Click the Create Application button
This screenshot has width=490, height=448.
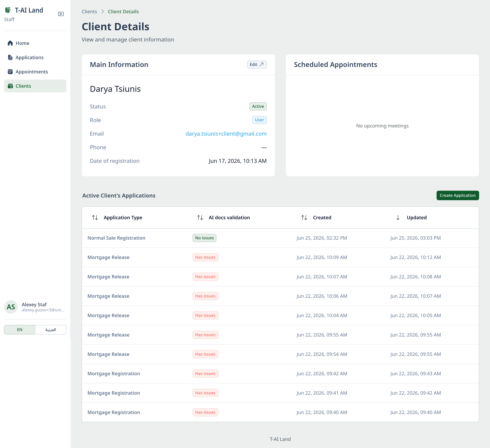coord(458,195)
